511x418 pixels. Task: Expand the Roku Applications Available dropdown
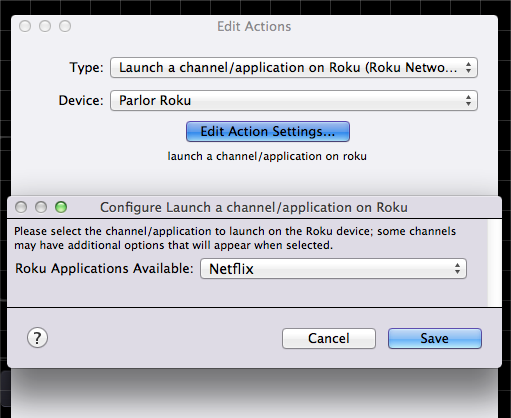(x=333, y=269)
